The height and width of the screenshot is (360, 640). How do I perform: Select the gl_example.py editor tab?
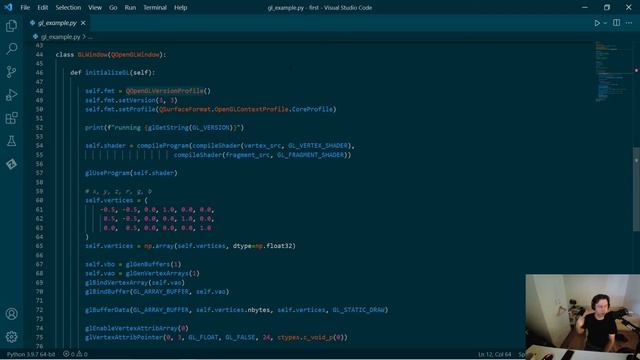tap(58, 23)
